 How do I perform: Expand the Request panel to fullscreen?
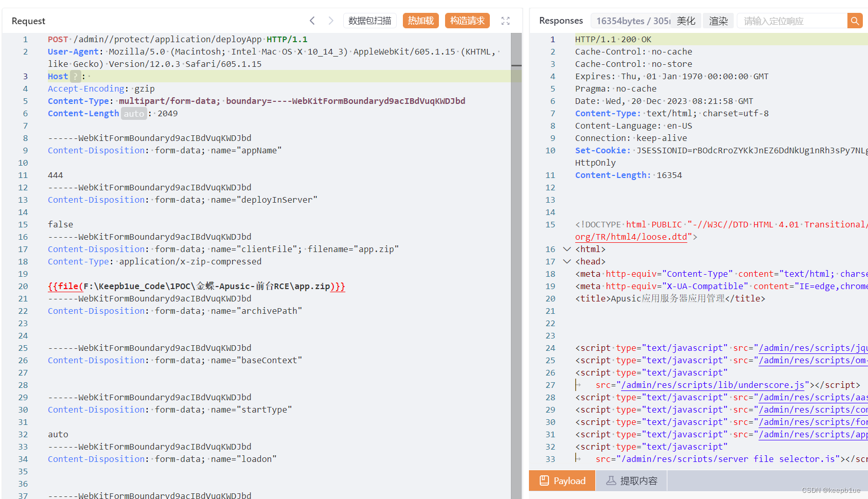(x=505, y=21)
